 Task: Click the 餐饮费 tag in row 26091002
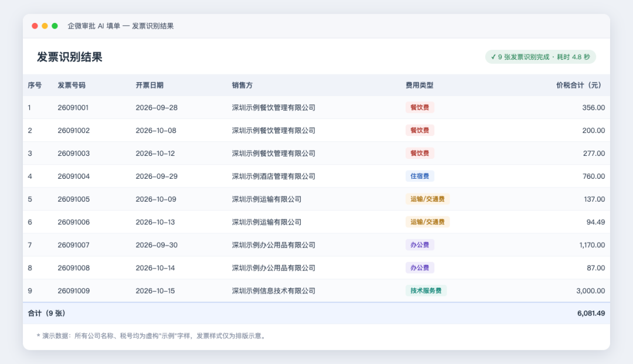point(420,130)
